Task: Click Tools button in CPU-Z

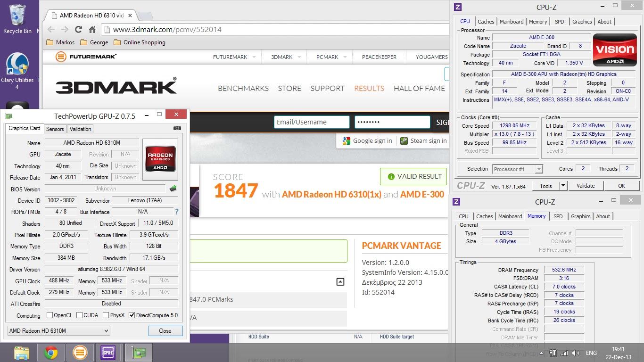Action: pos(546,186)
